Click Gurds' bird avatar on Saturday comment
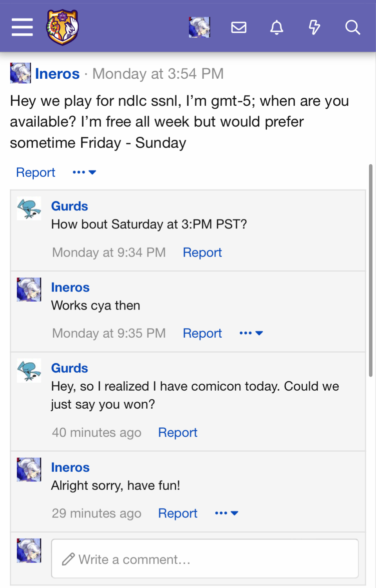Viewport: 376px width, 588px height. [x=29, y=208]
